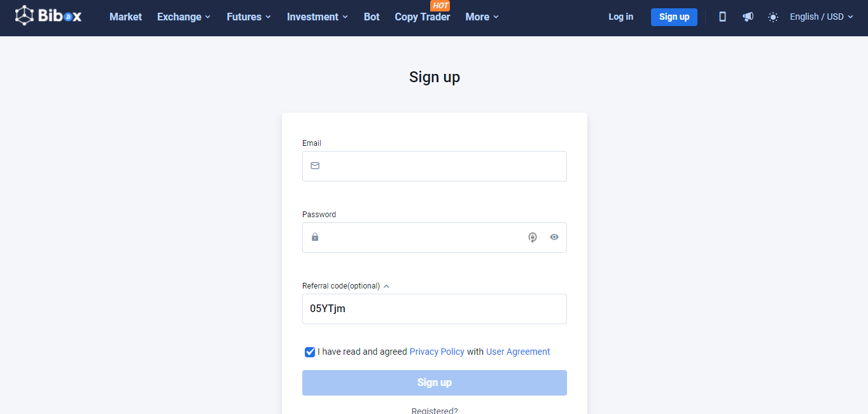Expand the Exchange dropdown menu

[184, 17]
